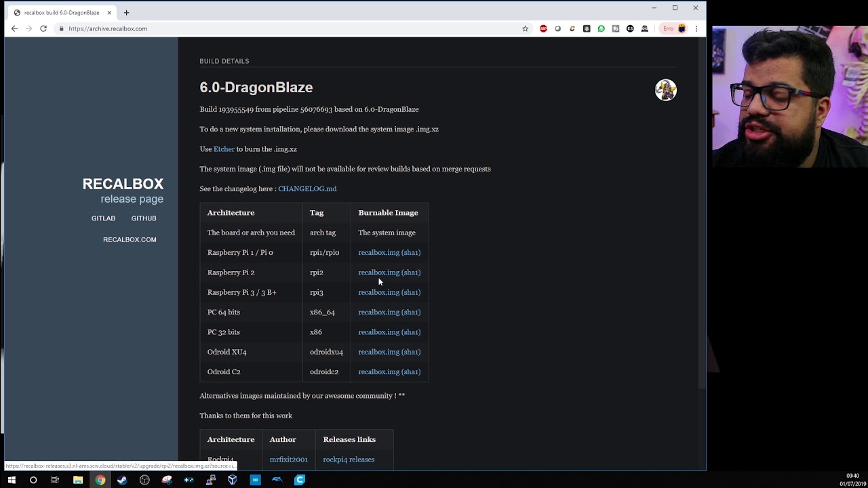Select the recalbox build 6.0-DragonBlaze tab
The width and height of the screenshot is (868, 488).
[x=62, y=12]
